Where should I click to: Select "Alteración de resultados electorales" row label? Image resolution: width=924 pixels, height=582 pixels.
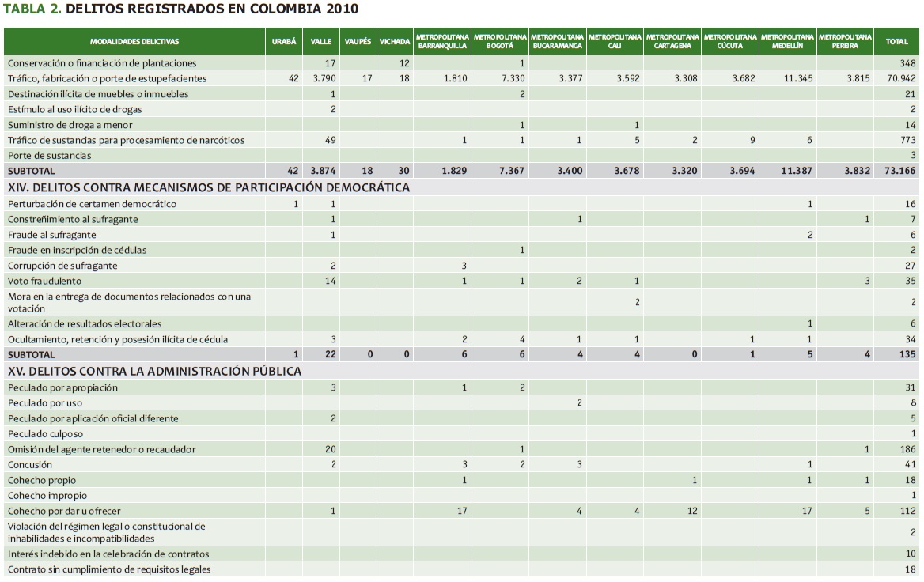coord(85,323)
